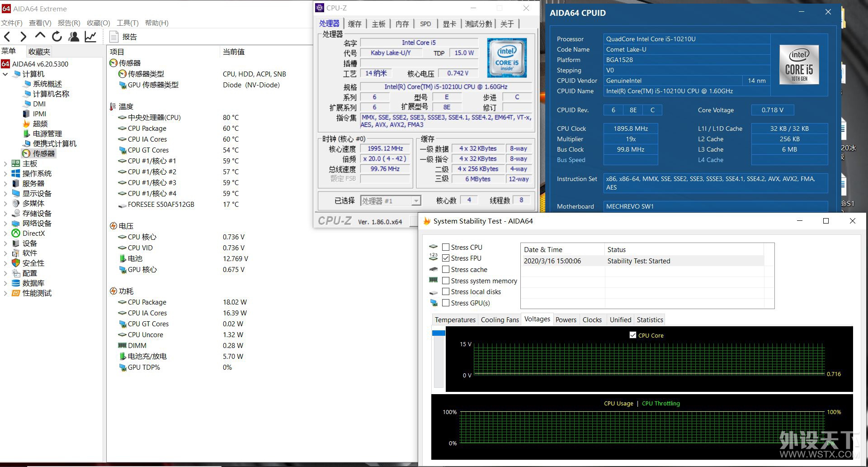Click the 数据库 database icon item
868x467 pixels.
[x=15, y=283]
